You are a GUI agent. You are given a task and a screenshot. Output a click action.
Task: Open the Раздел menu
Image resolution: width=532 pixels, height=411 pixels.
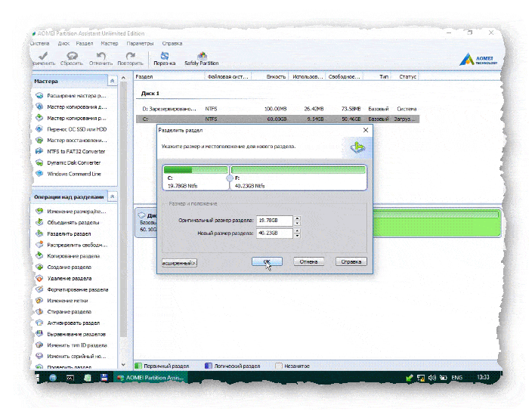point(84,43)
